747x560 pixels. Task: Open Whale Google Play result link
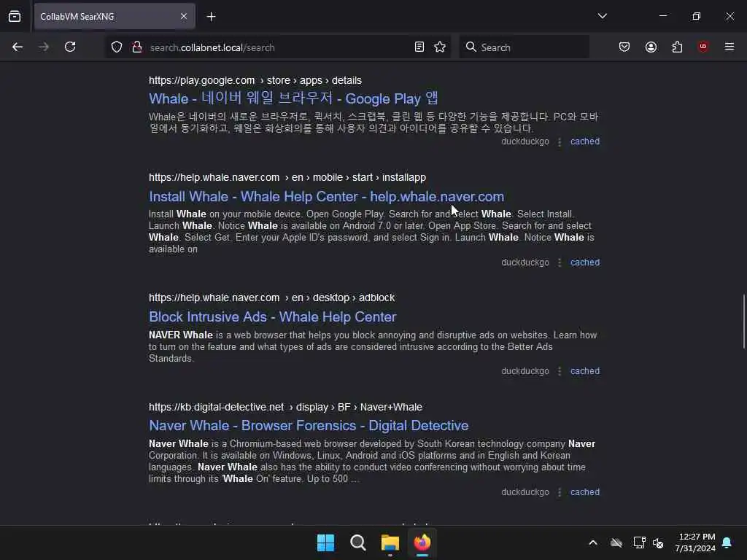293,98
